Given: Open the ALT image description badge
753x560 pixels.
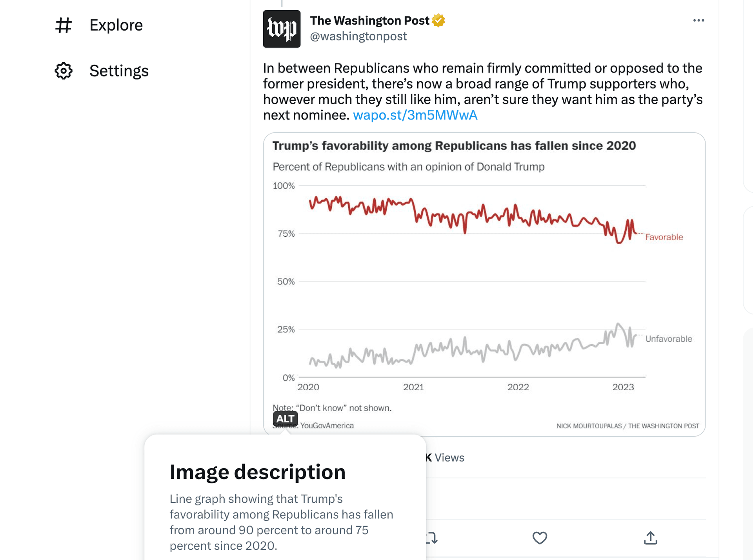Looking at the screenshot, I should click(286, 419).
